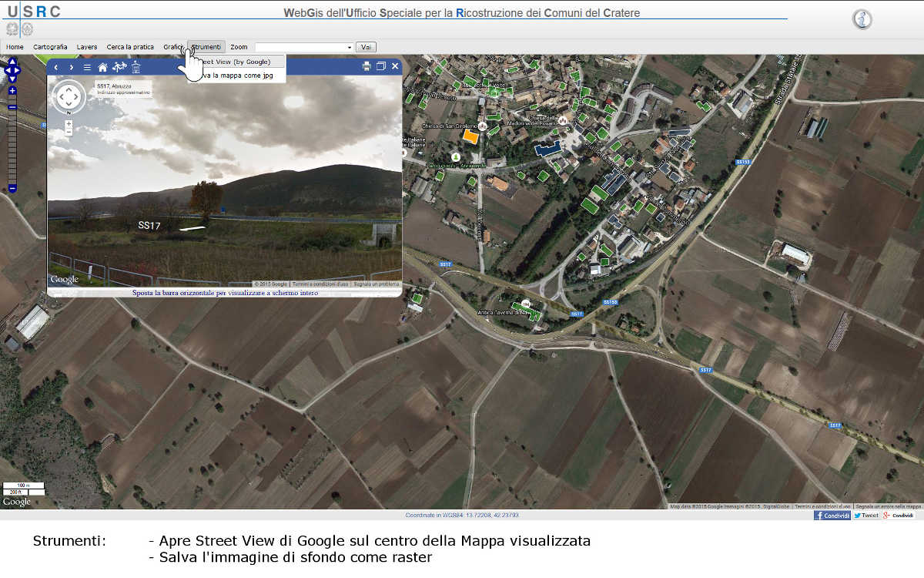The image size is (924, 578).
Task: Open the Layers menu
Action: click(x=87, y=47)
